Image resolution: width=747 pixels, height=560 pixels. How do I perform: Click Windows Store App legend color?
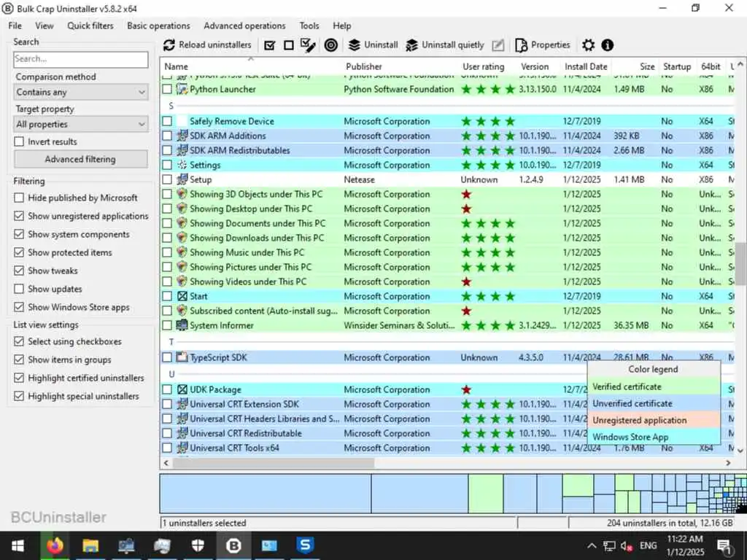(x=655, y=437)
